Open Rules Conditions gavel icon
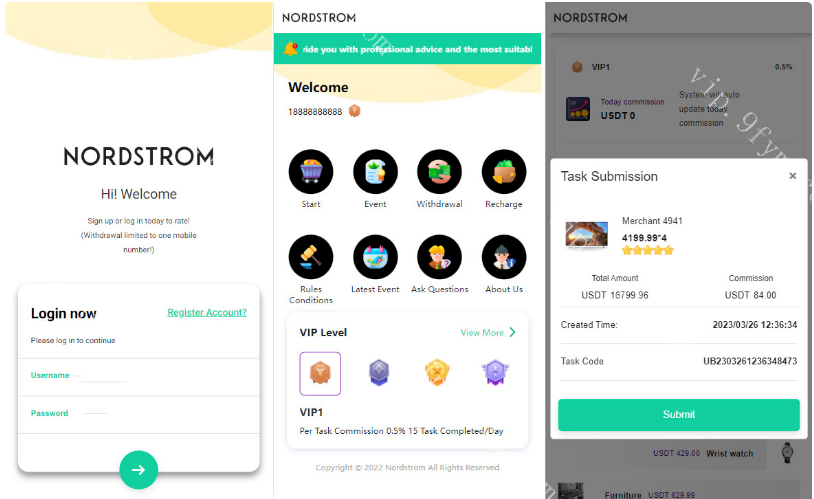 click(x=311, y=257)
